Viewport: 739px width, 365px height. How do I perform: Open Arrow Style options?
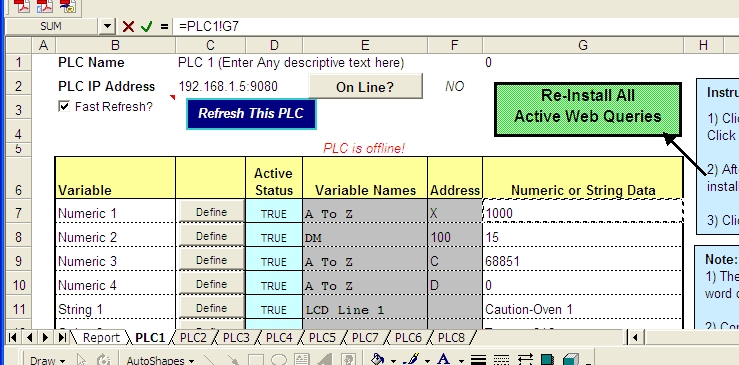(525, 360)
